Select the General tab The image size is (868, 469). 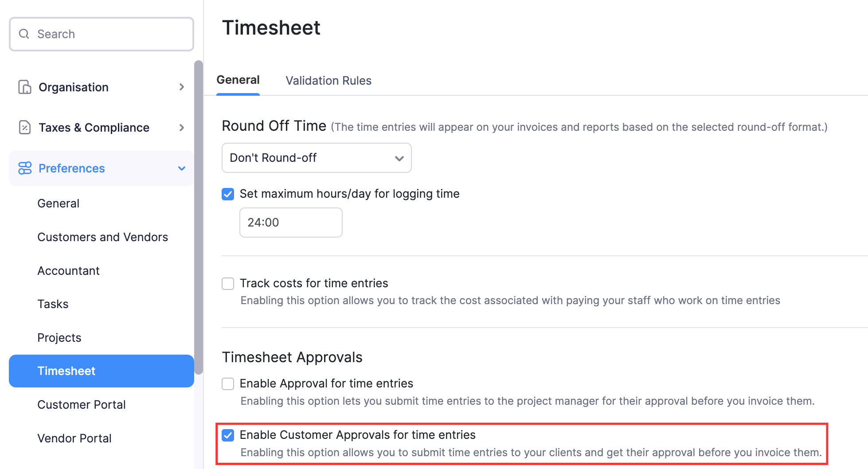click(x=238, y=79)
